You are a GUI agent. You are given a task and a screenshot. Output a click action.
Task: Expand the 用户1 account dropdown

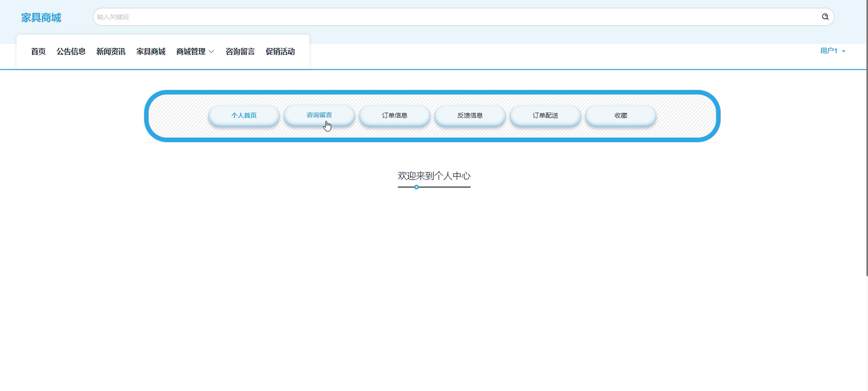[x=829, y=51]
